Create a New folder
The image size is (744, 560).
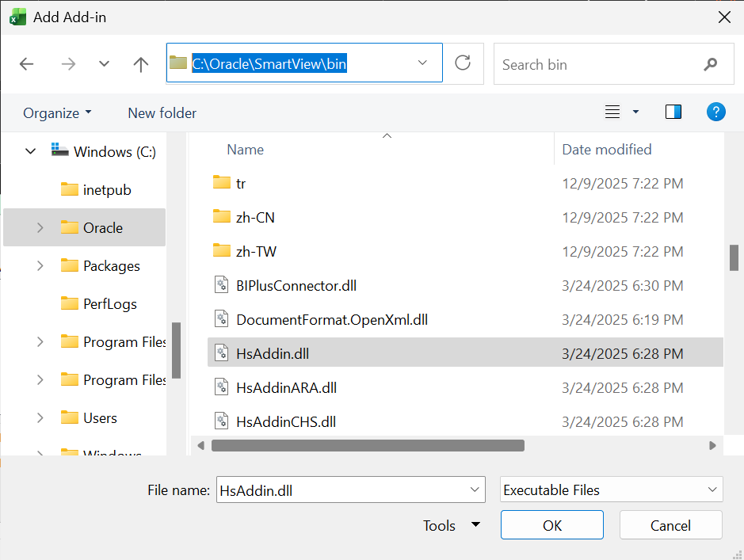(x=162, y=113)
